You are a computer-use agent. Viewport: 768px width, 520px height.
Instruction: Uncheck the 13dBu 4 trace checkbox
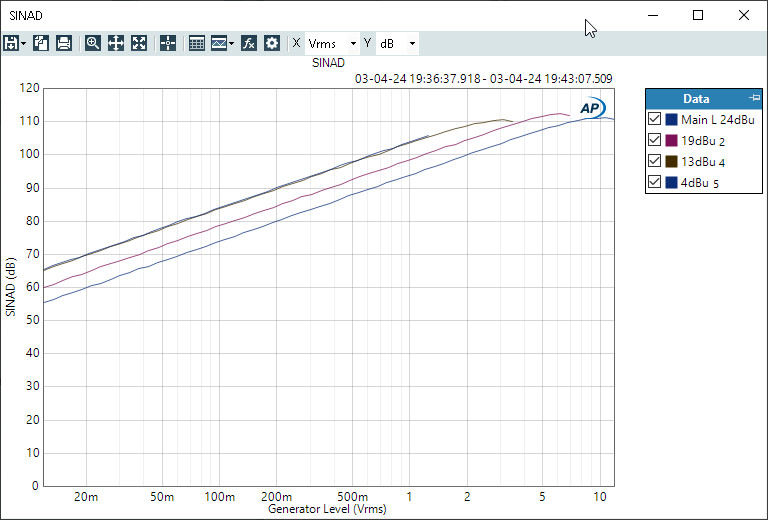654,161
